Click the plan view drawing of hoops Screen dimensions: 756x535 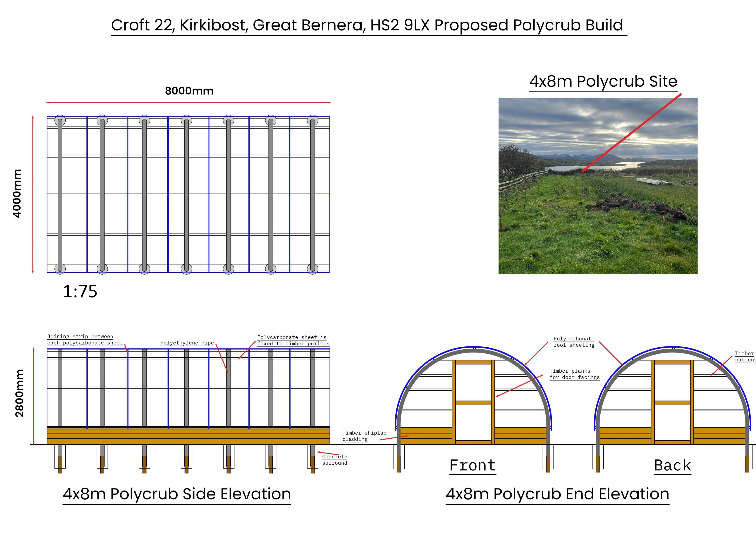pyautogui.click(x=188, y=194)
